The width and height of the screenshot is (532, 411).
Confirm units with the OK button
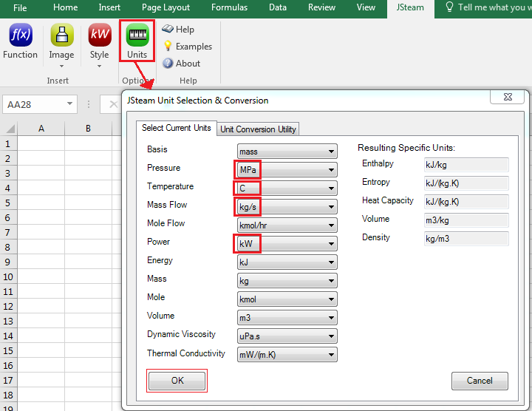tap(177, 381)
